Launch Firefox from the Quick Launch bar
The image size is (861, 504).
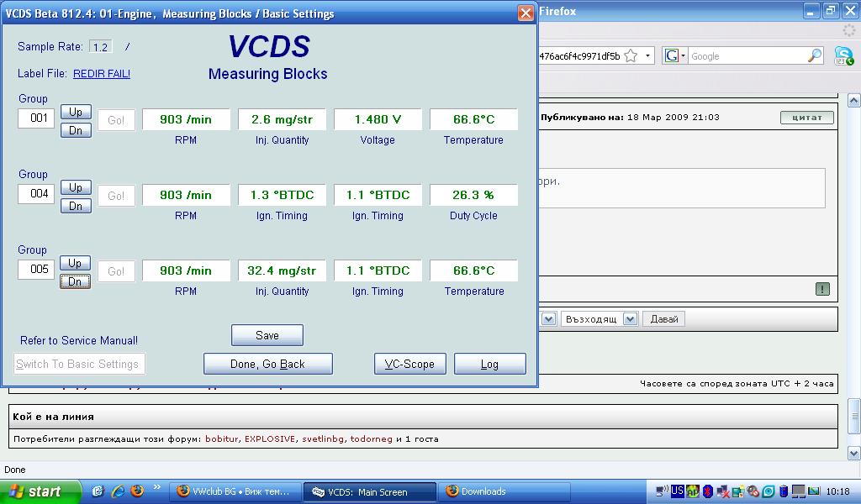[137, 491]
